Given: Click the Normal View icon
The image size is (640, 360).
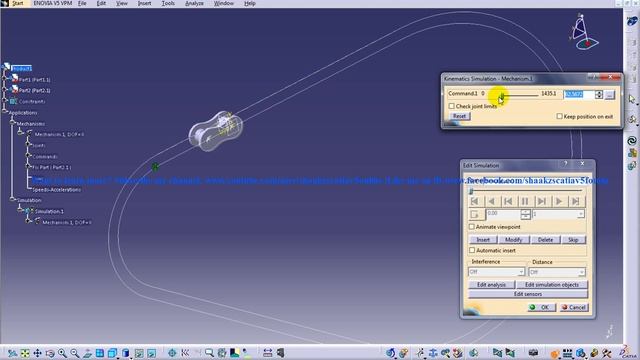Looking at the screenshot, I should point(87,353).
